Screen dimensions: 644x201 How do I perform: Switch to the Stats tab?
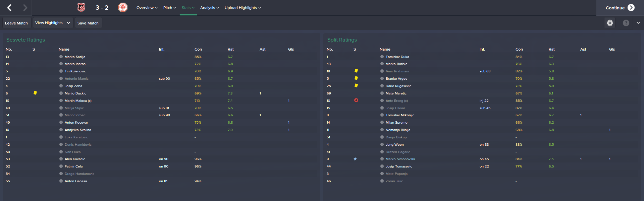click(x=188, y=8)
